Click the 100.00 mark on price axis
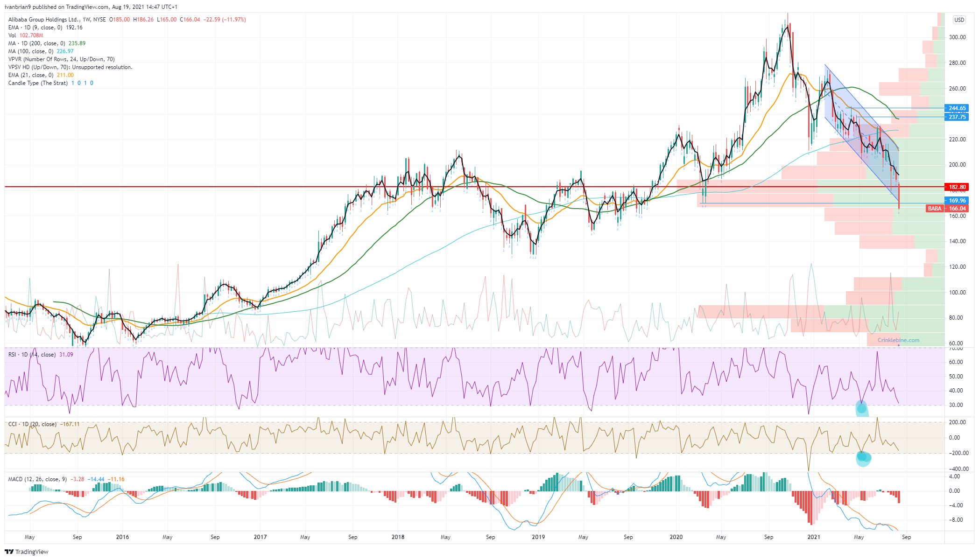The height and width of the screenshot is (560, 979). click(x=958, y=293)
